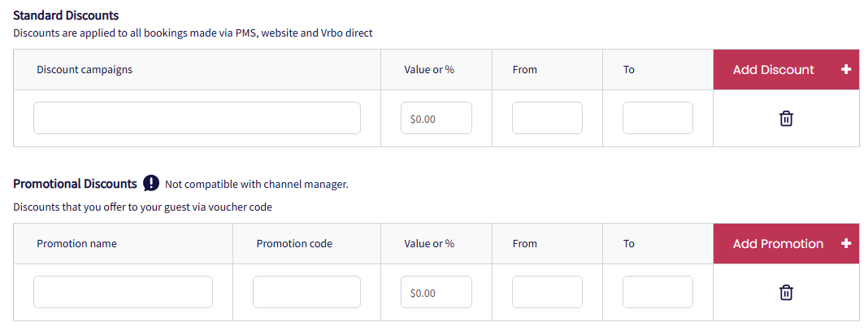
Task: Focus the Promotion name text field
Action: (x=123, y=292)
